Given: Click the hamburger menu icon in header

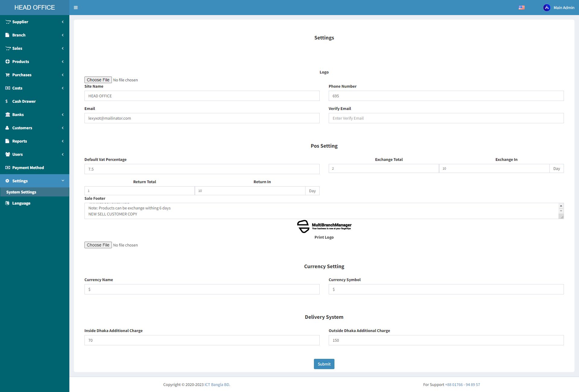Looking at the screenshot, I should point(76,8).
